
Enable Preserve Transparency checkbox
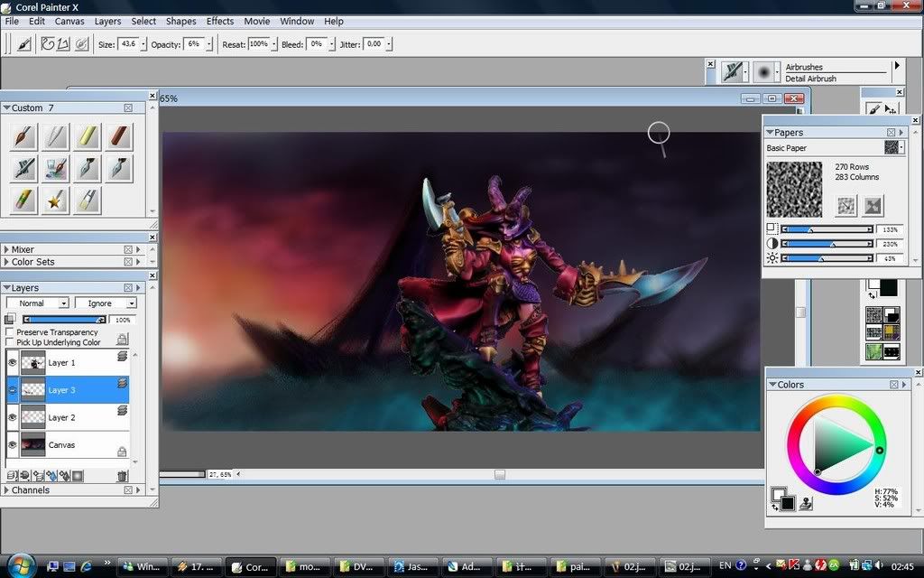tap(9, 332)
